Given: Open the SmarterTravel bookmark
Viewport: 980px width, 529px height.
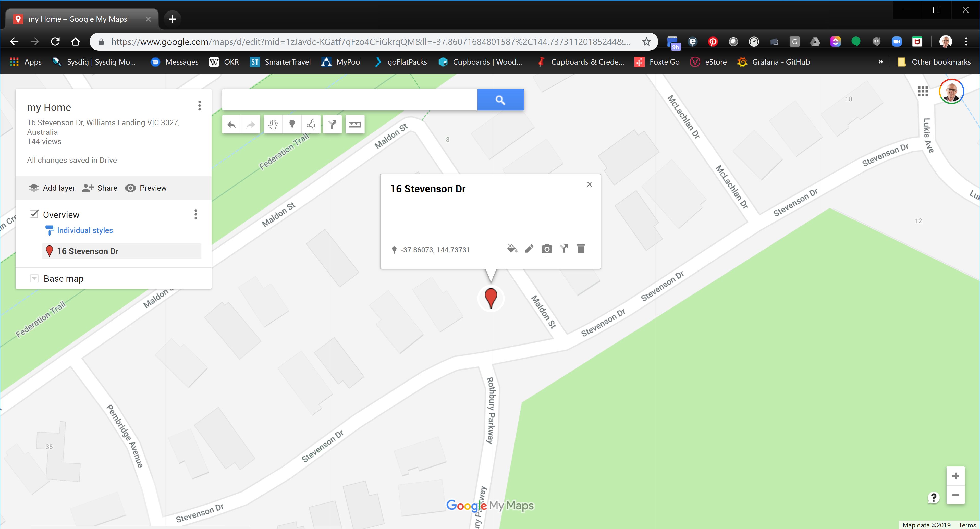Looking at the screenshot, I should [280, 62].
